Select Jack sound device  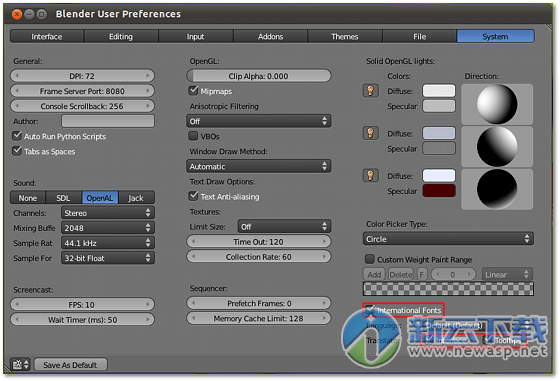136,198
